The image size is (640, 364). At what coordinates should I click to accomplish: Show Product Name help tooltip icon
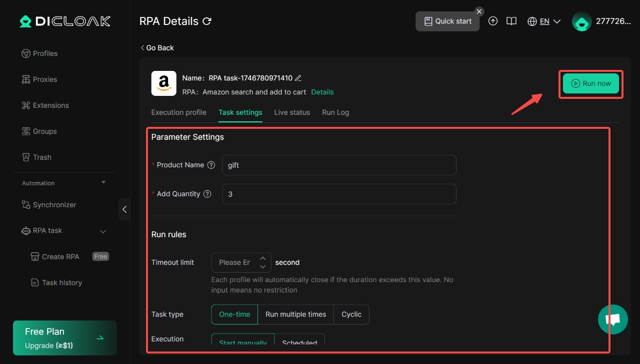(x=211, y=165)
